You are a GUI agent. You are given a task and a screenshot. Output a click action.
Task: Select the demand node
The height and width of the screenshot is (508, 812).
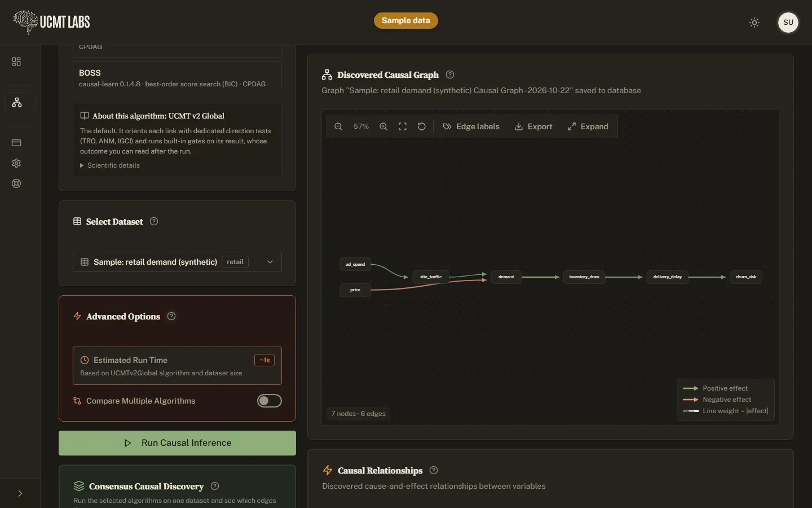coord(506,277)
